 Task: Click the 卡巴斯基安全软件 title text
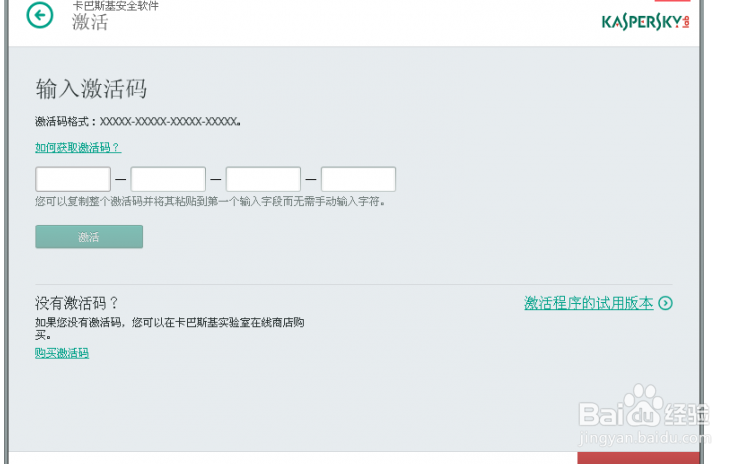tap(115, 6)
